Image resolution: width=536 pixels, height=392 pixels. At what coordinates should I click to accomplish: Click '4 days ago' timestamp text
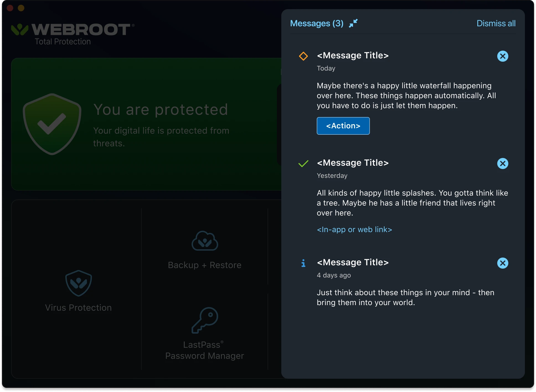tap(334, 275)
